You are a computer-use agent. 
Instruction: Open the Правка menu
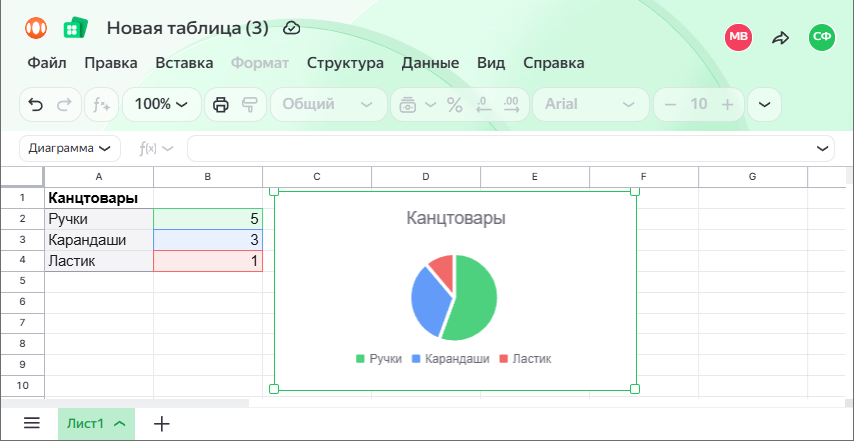coord(111,63)
